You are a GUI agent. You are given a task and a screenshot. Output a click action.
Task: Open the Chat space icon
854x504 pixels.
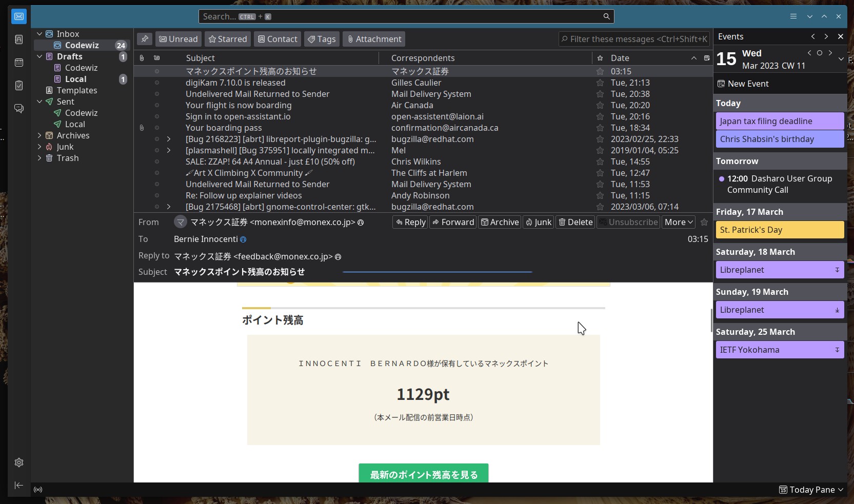(x=19, y=108)
